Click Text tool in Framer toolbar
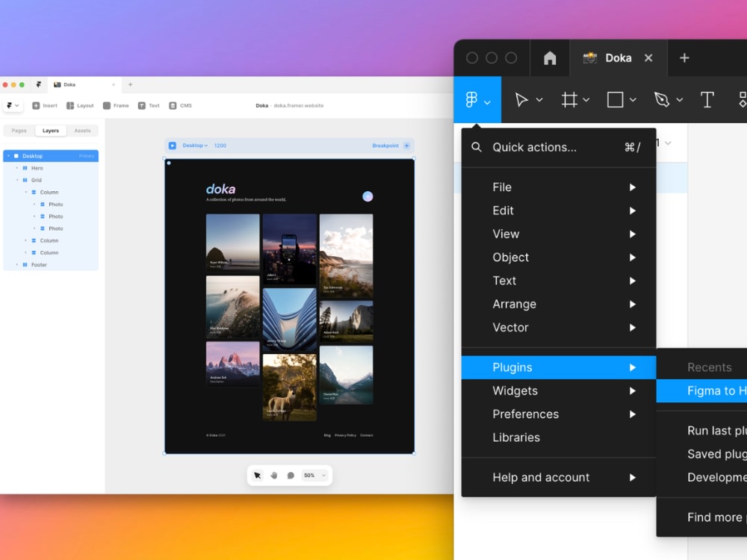 pyautogui.click(x=149, y=106)
